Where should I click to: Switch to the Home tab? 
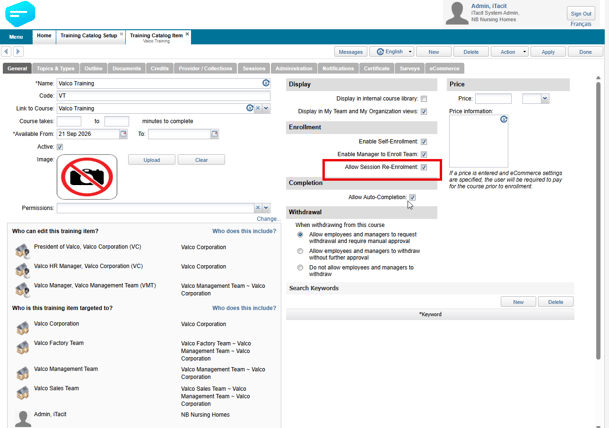pos(44,36)
